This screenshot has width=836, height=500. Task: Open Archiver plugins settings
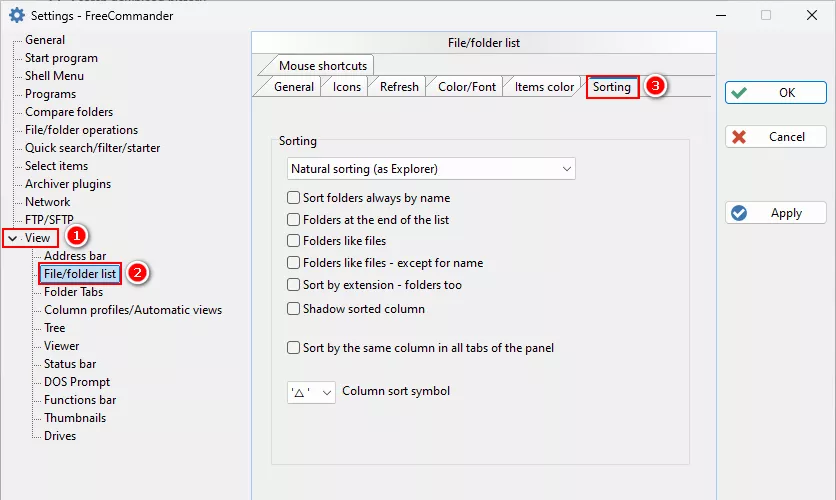(x=68, y=184)
